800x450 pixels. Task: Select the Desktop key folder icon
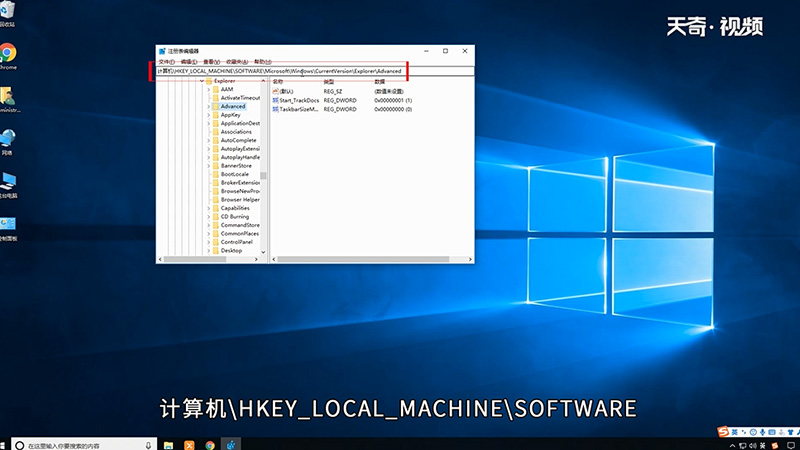pos(216,251)
